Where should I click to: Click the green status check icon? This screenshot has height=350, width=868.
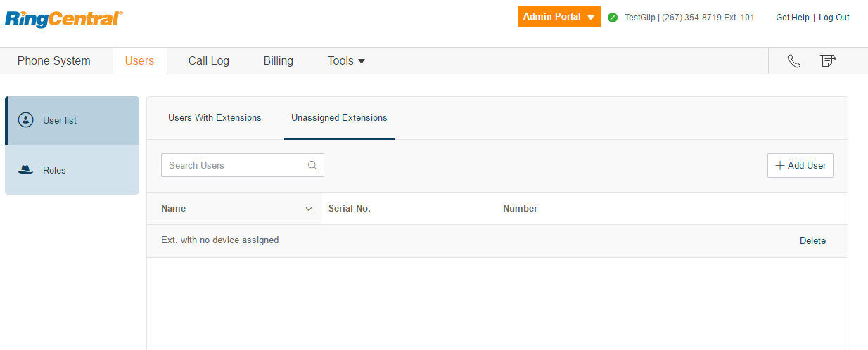(x=613, y=18)
